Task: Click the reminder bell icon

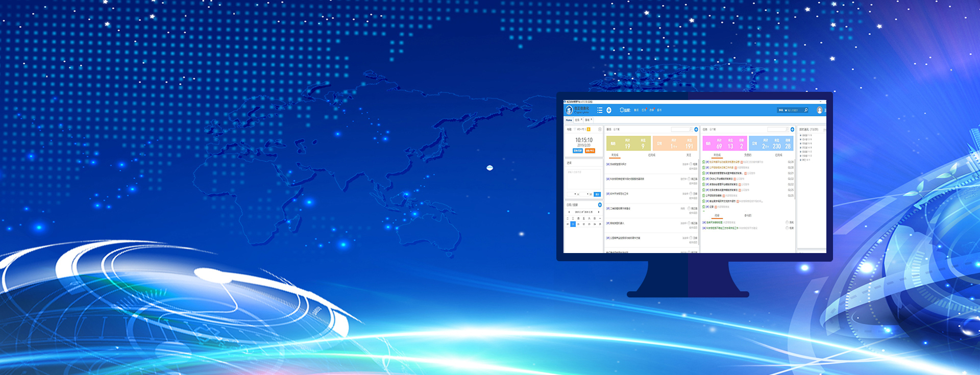Action: (x=622, y=110)
